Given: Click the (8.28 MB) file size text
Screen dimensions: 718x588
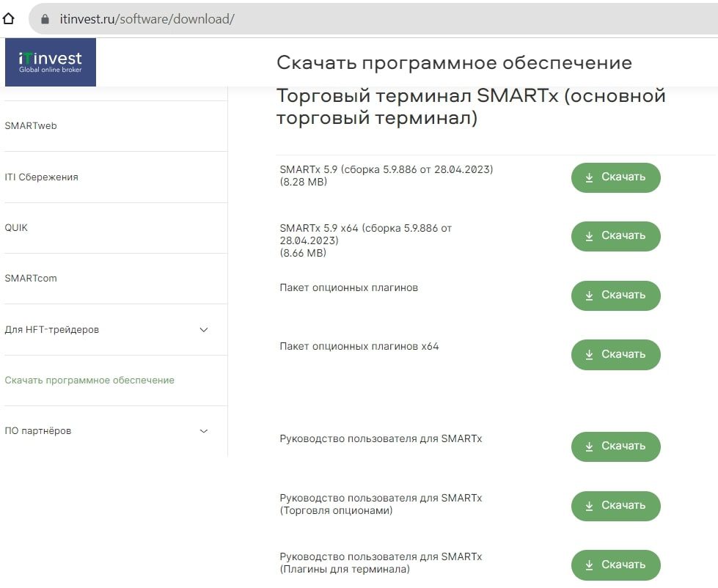Looking at the screenshot, I should [303, 182].
